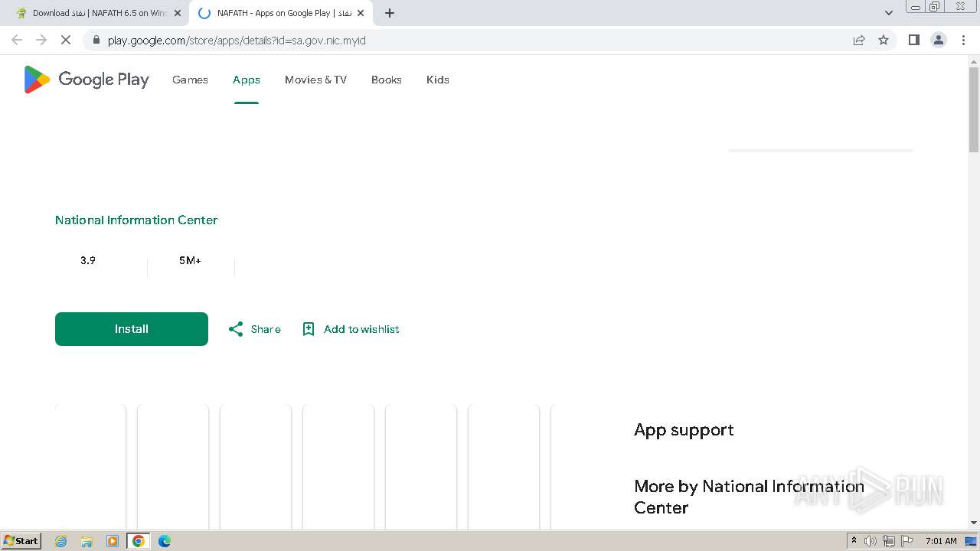Image resolution: width=980 pixels, height=551 pixels.
Task: Click the page vertical scrollbar thumb
Action: 974,109
